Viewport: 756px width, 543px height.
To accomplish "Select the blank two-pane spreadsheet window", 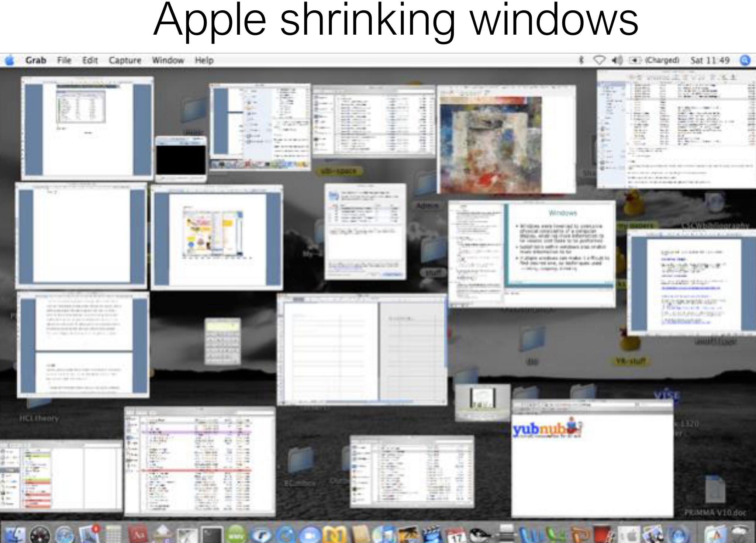I will pyautogui.click(x=362, y=350).
